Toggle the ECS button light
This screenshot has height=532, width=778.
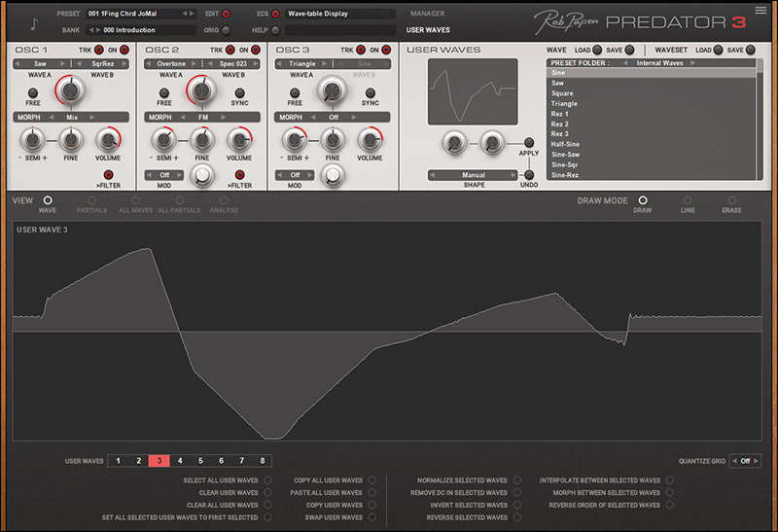[275, 14]
